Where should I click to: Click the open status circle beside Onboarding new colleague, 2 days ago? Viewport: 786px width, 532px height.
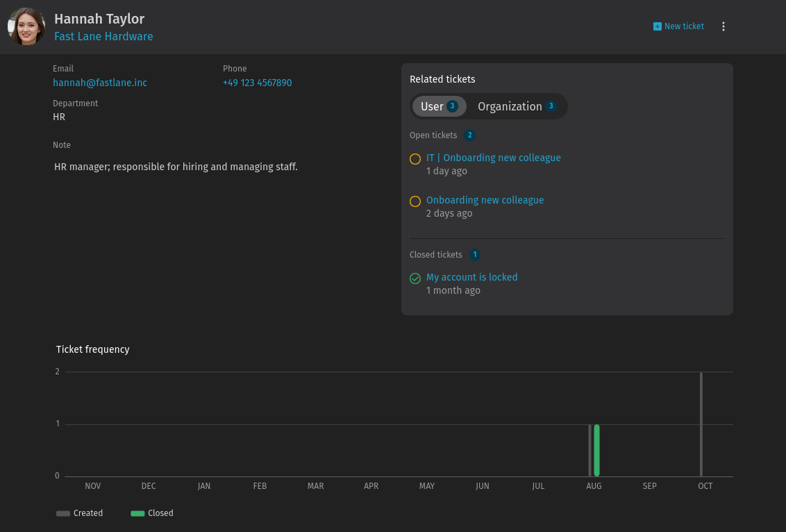[415, 201]
